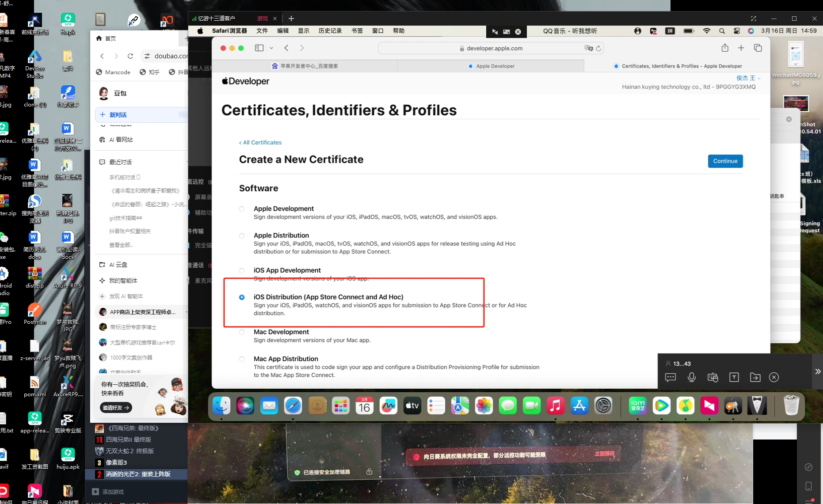The height and width of the screenshot is (504, 823).
Task: Open the Safari Share icon
Action: click(725, 48)
